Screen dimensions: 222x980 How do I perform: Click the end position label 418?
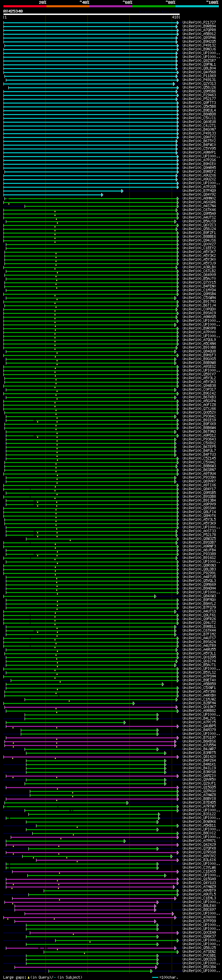[x=175, y=17]
